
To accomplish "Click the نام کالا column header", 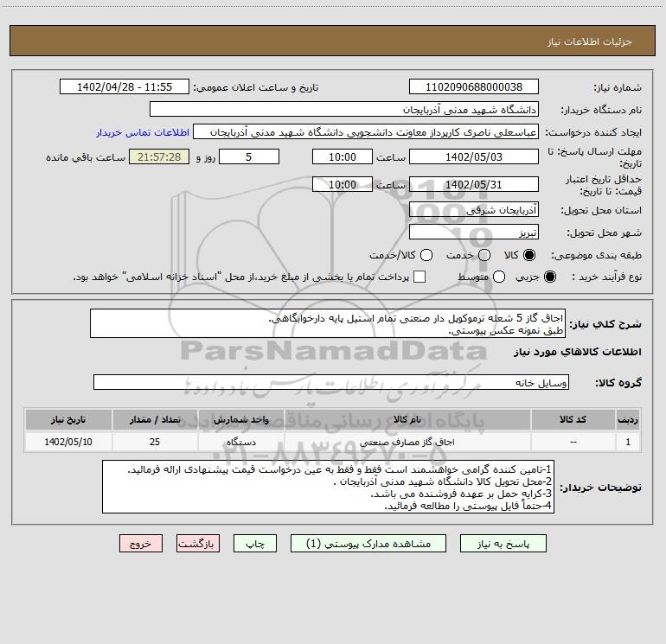I will (x=407, y=419).
